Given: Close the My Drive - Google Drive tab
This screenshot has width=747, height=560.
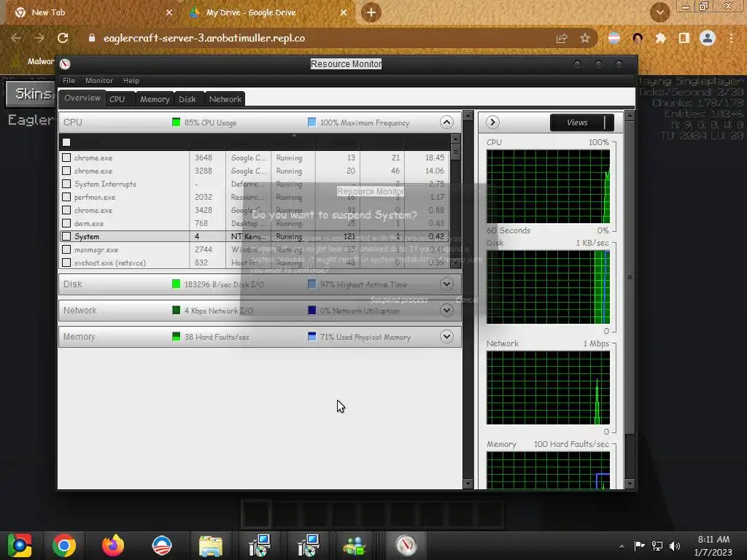Looking at the screenshot, I should 344,13.
